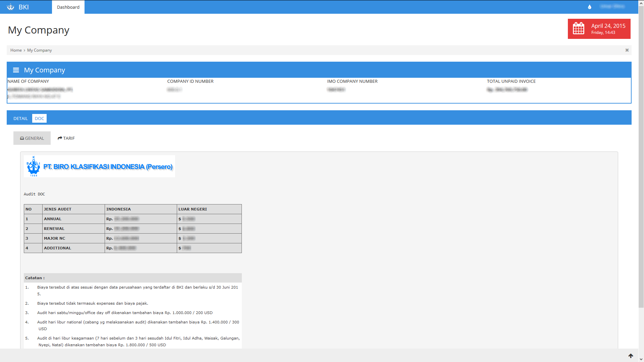The height and width of the screenshot is (362, 644).
Task: Open the Dashboard tab
Action: [68, 7]
